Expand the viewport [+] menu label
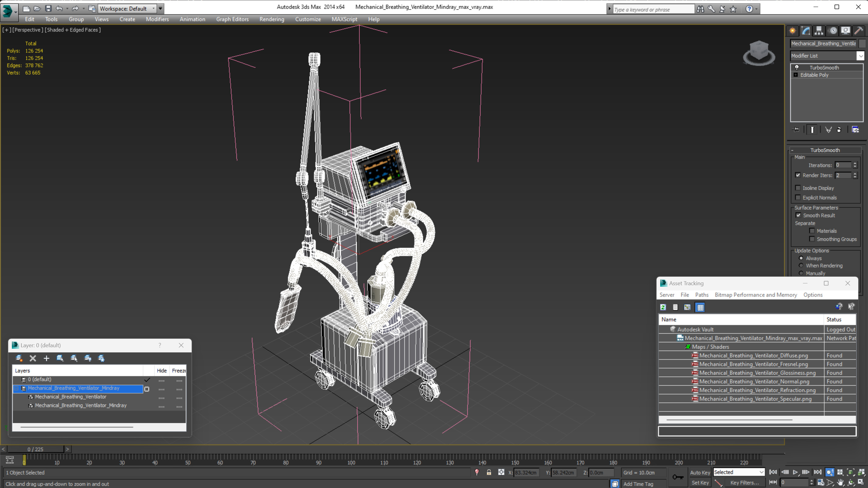The height and width of the screenshot is (488, 868). [x=6, y=29]
